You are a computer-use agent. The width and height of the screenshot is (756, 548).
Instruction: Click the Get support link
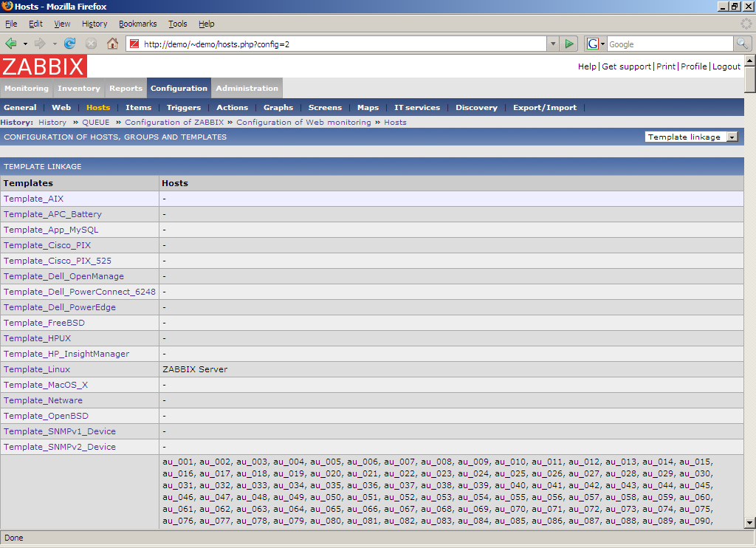pyautogui.click(x=626, y=66)
